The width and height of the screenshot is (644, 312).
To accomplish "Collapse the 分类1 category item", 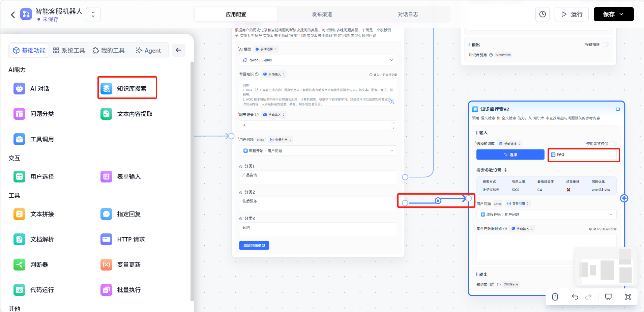I will tap(241, 166).
